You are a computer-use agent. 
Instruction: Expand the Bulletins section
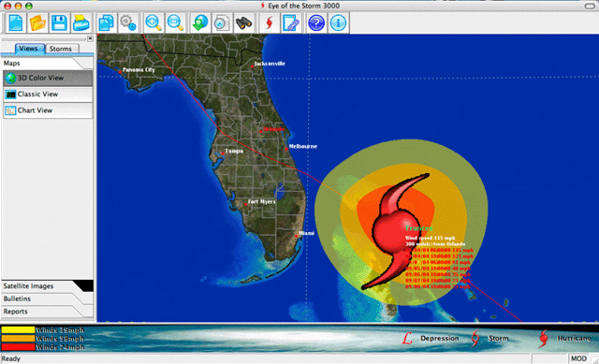pos(48,298)
